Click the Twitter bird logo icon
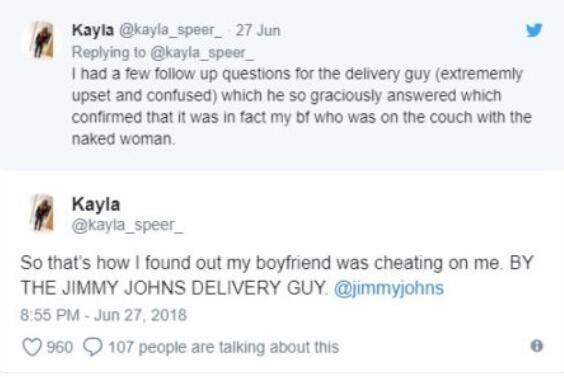 [x=534, y=30]
